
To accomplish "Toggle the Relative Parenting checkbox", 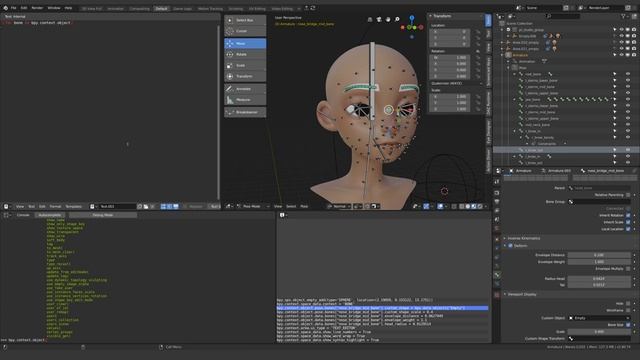I will click(x=628, y=195).
